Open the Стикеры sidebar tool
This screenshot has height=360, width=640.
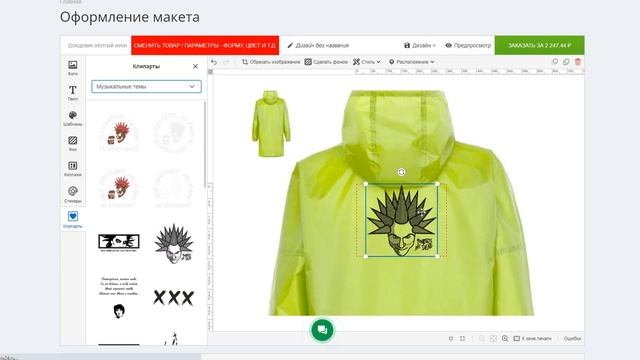point(73,194)
